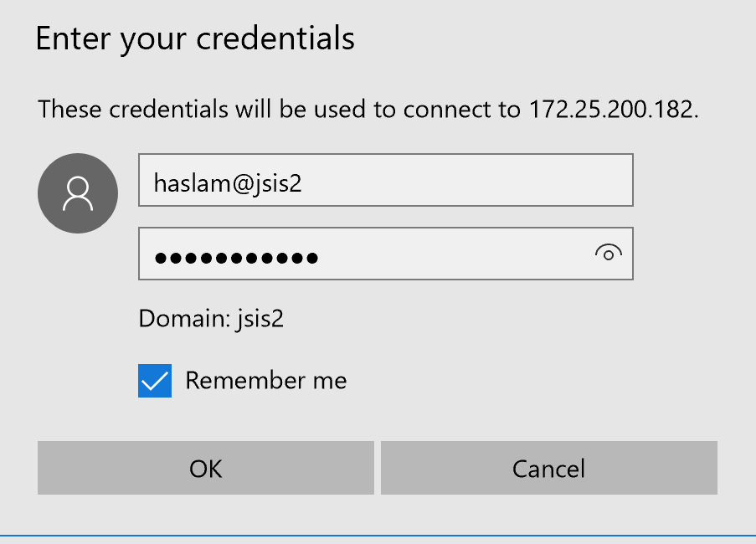
Task: Place cursor in the password dots
Action: [236, 259]
